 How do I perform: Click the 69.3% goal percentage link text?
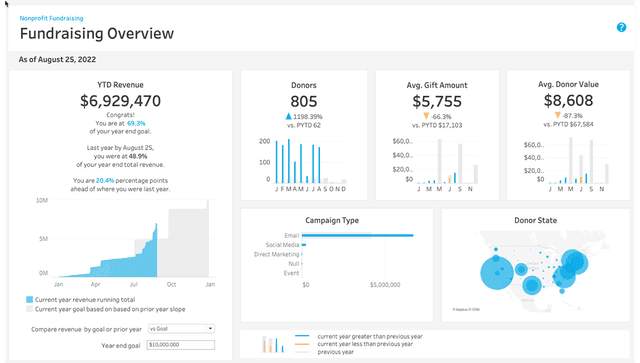136,123
